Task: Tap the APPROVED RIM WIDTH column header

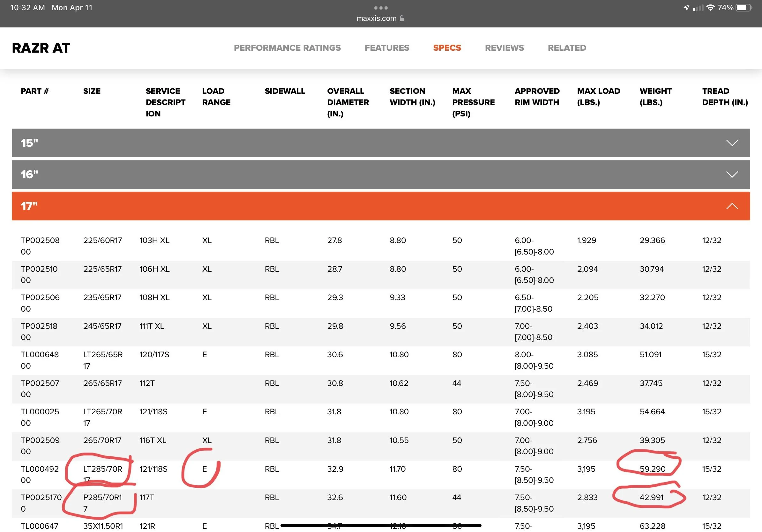Action: click(x=537, y=97)
